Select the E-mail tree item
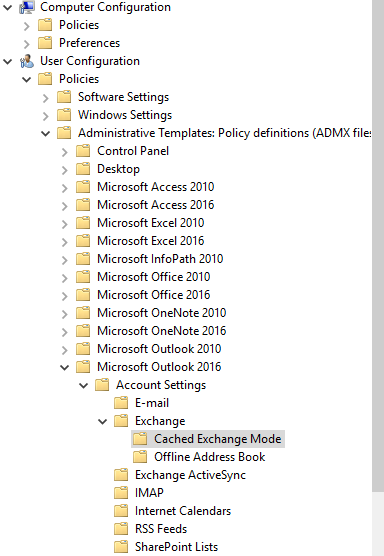Image resolution: width=384 pixels, height=556 pixels. tap(152, 403)
